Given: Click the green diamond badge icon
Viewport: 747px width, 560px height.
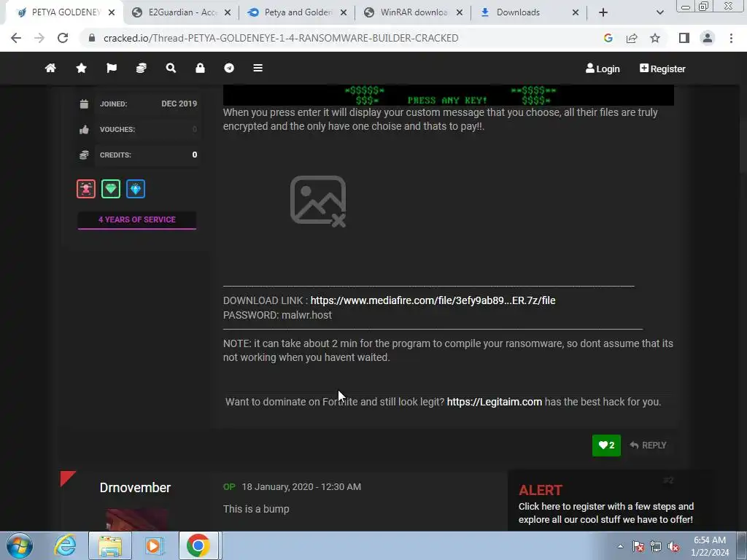Looking at the screenshot, I should point(111,189).
